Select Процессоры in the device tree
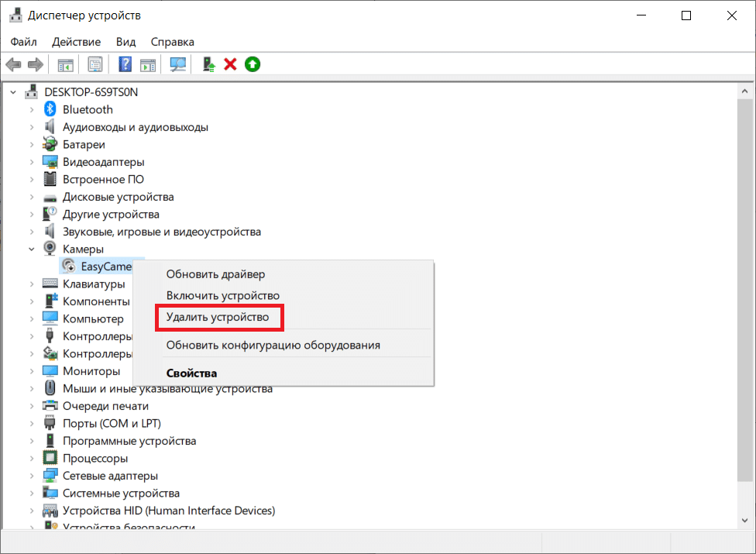Image resolution: width=756 pixels, height=554 pixels. [x=94, y=458]
